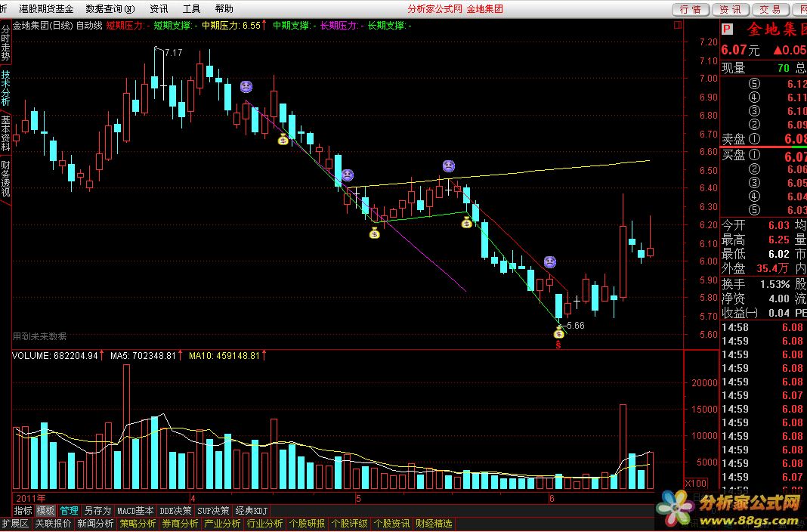Open the 产业分析 bottom tab
Viewport: 807px width, 532px height.
[222, 523]
